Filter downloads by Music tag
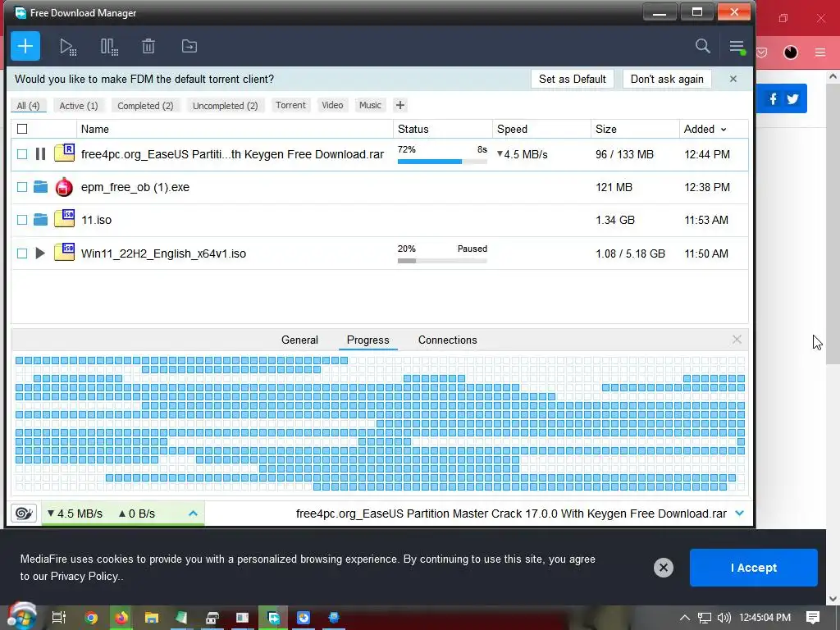 (370, 105)
